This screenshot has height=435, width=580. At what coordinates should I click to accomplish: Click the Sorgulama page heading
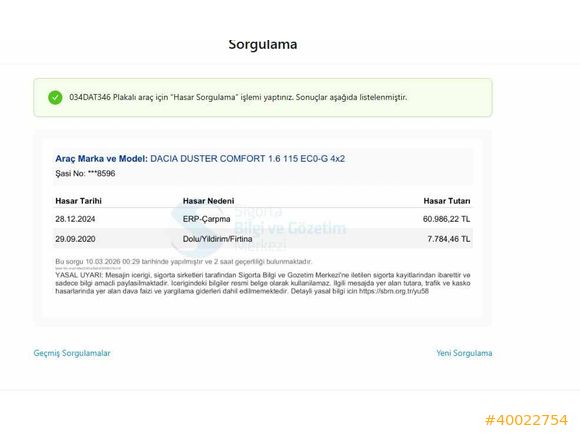coord(263,44)
